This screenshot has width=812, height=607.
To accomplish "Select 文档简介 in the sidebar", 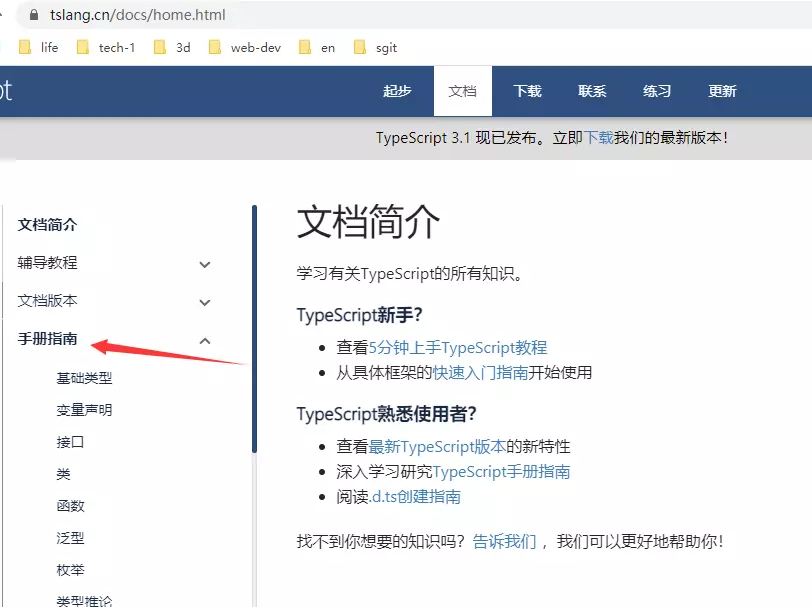I will [x=48, y=225].
